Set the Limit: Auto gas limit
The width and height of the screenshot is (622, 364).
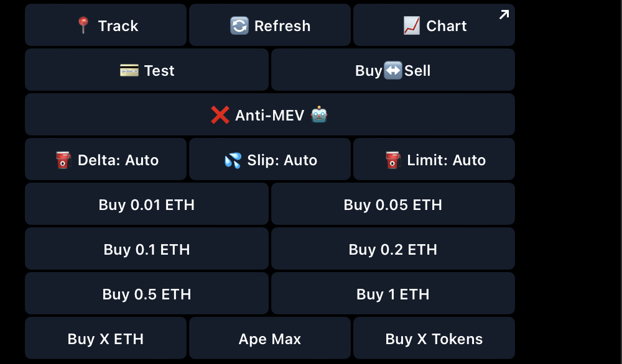pos(434,160)
